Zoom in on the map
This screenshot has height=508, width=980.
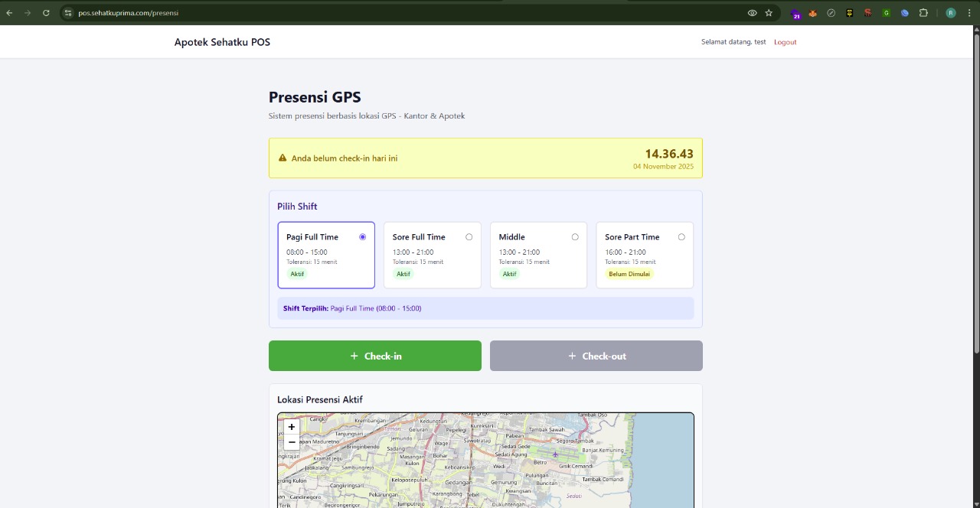[292, 427]
